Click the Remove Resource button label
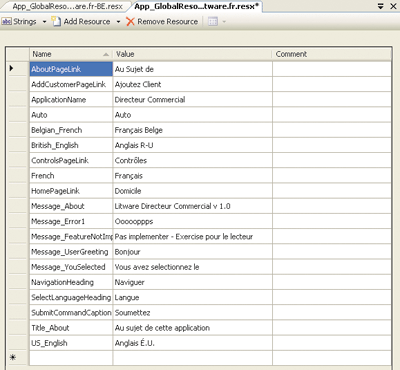The width and height of the screenshot is (400, 370). point(168,22)
